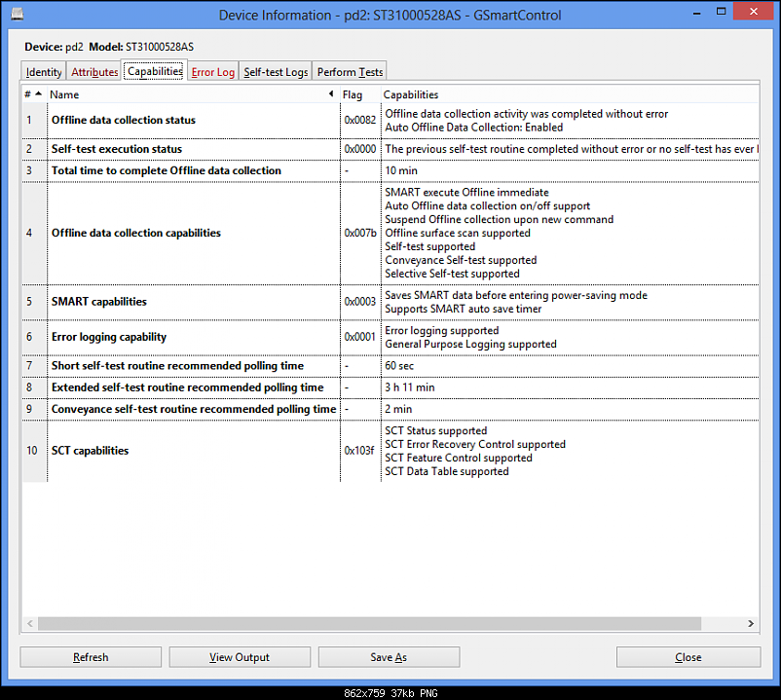Select 'Offline data collection capabilities' row
Viewport: 781px width, 700px height.
click(390, 233)
